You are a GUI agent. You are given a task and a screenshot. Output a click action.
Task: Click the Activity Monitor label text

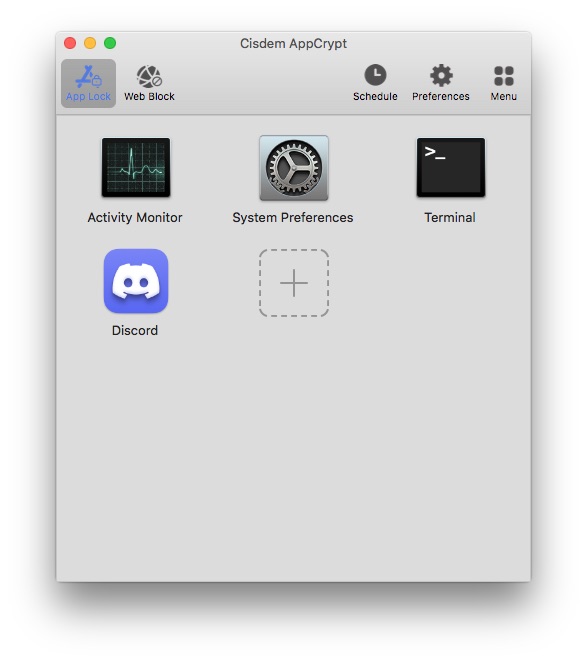[x=135, y=217]
